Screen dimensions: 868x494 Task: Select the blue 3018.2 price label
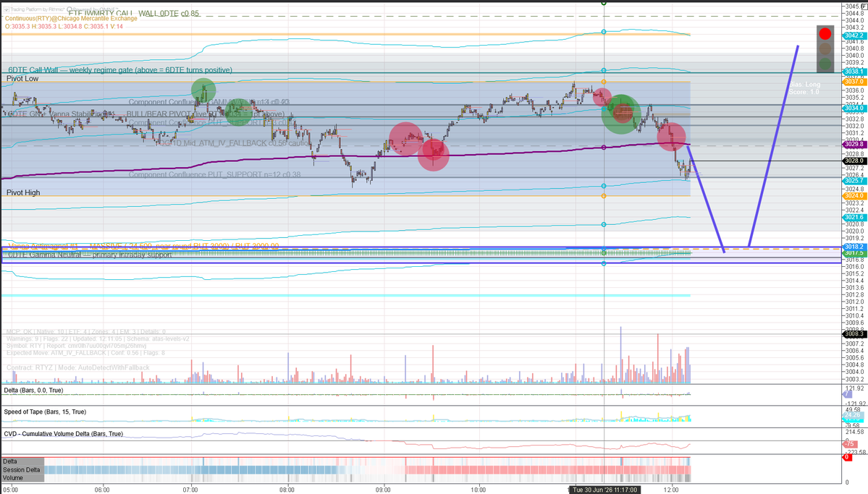(x=854, y=247)
